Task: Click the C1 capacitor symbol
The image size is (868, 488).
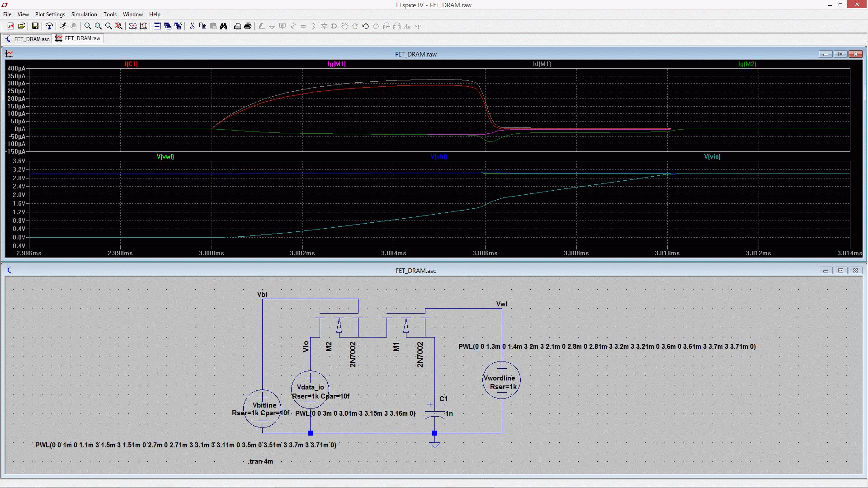Action: (434, 415)
